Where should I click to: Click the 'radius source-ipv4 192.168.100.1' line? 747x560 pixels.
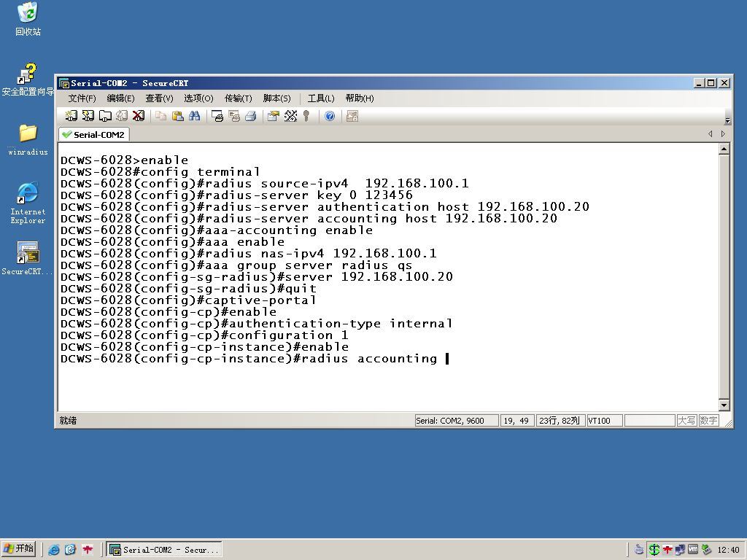264,183
